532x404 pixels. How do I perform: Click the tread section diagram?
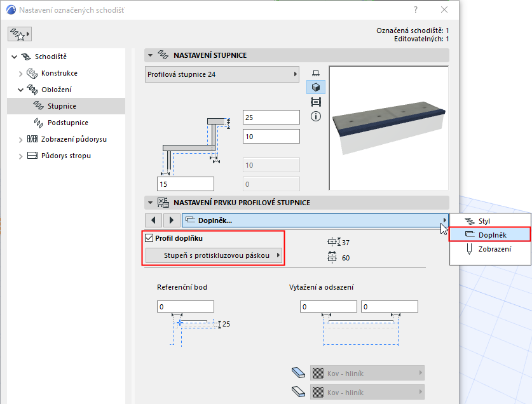[195, 146]
